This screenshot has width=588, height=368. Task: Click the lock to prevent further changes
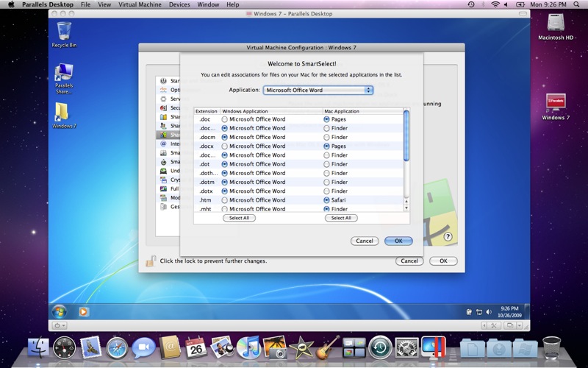pyautogui.click(x=150, y=261)
